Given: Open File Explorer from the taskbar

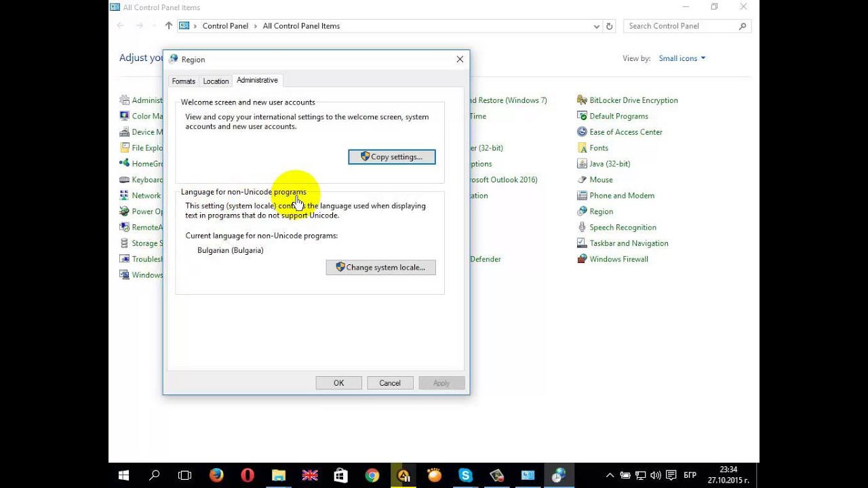Looking at the screenshot, I should (x=279, y=475).
